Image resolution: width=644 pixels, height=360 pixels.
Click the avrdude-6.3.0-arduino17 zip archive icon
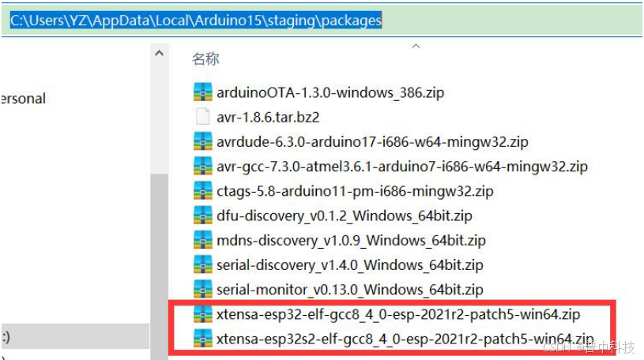pyautogui.click(x=202, y=141)
